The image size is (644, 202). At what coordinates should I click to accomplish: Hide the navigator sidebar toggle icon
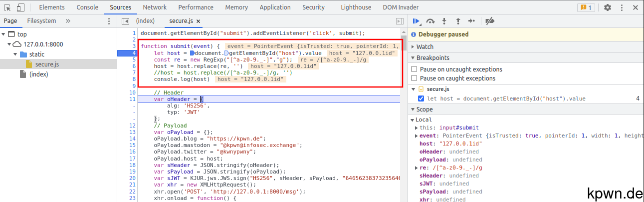coord(125,21)
